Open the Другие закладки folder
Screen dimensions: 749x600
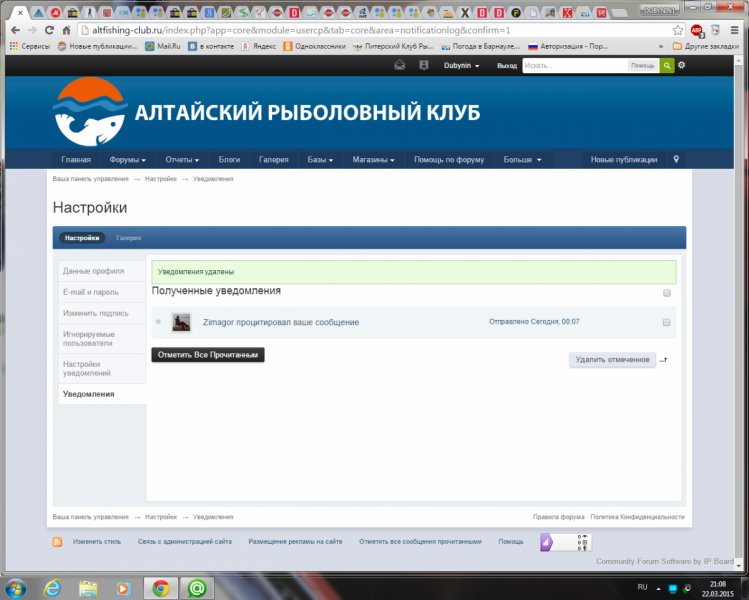706,46
